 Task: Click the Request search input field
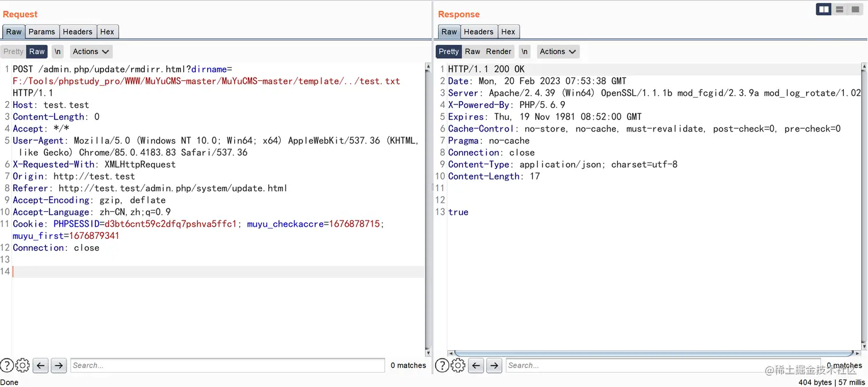pyautogui.click(x=227, y=365)
